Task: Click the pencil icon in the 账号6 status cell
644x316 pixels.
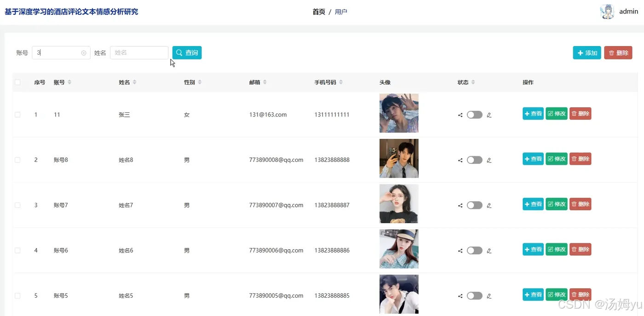Action: pos(489,251)
